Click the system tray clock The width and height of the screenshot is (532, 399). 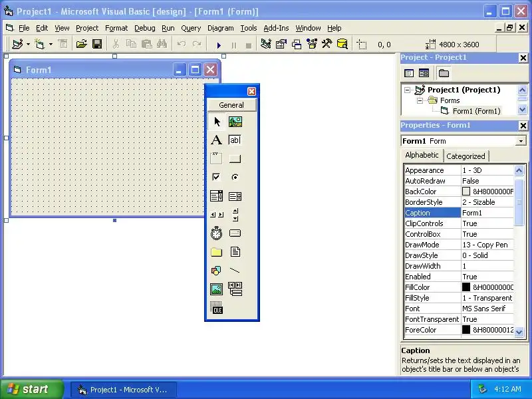(507, 389)
